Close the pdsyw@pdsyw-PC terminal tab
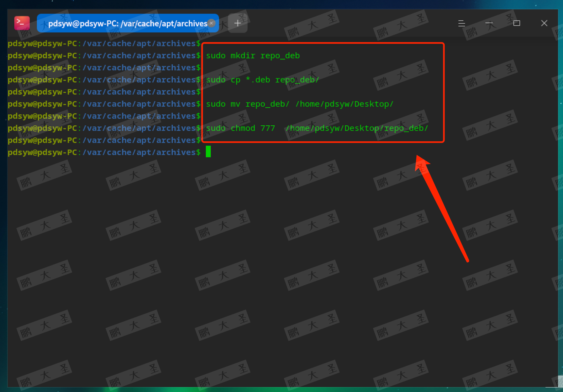This screenshot has height=392, width=563. point(211,23)
